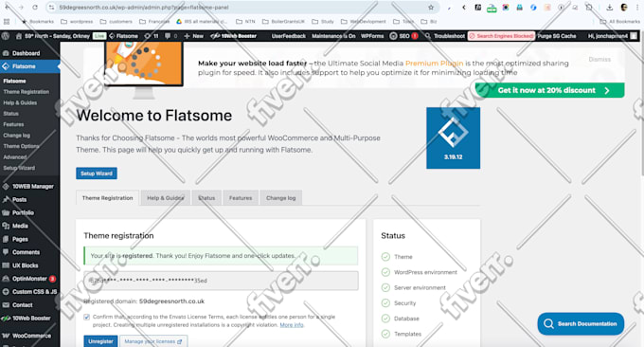
Task: Open 59° North site name in admin bar
Action: pos(53,36)
